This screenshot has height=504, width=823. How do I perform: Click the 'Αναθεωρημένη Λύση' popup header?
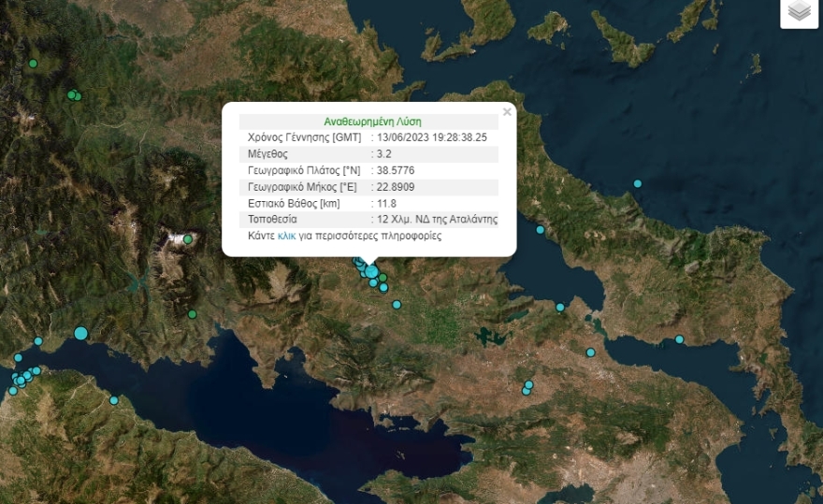point(372,122)
